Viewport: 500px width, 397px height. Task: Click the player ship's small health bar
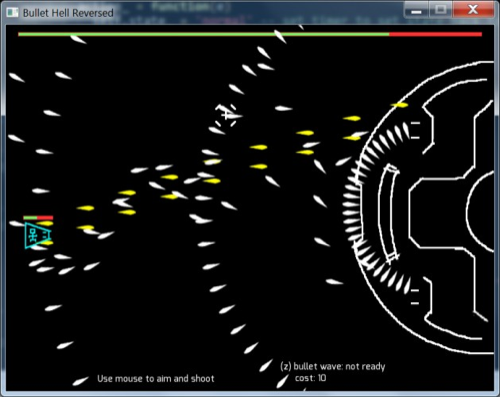[38, 218]
